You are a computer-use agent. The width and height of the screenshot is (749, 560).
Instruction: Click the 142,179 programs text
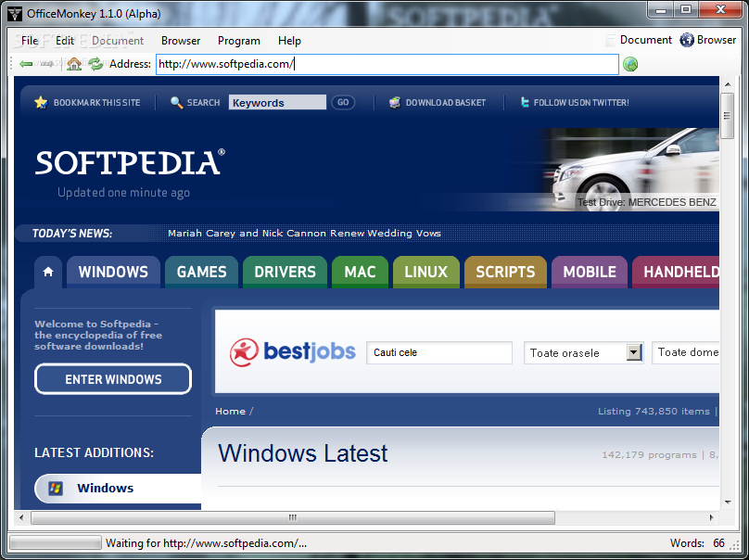click(649, 455)
